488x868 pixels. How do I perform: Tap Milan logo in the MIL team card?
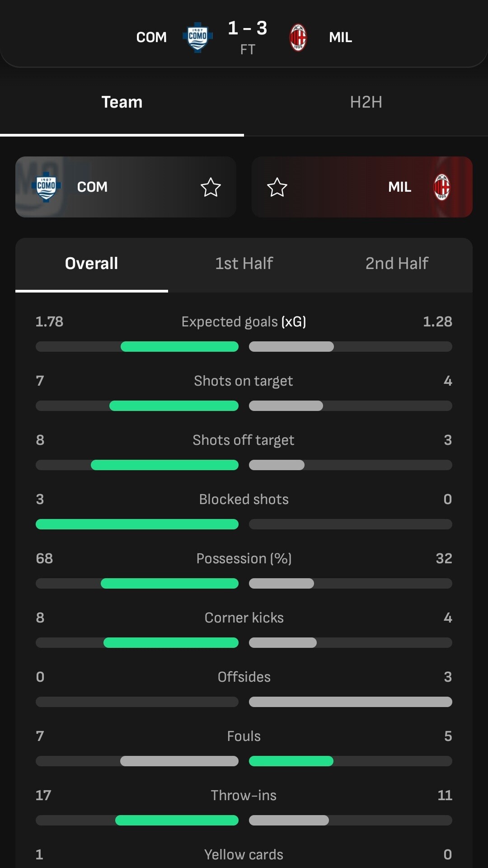pyautogui.click(x=442, y=187)
